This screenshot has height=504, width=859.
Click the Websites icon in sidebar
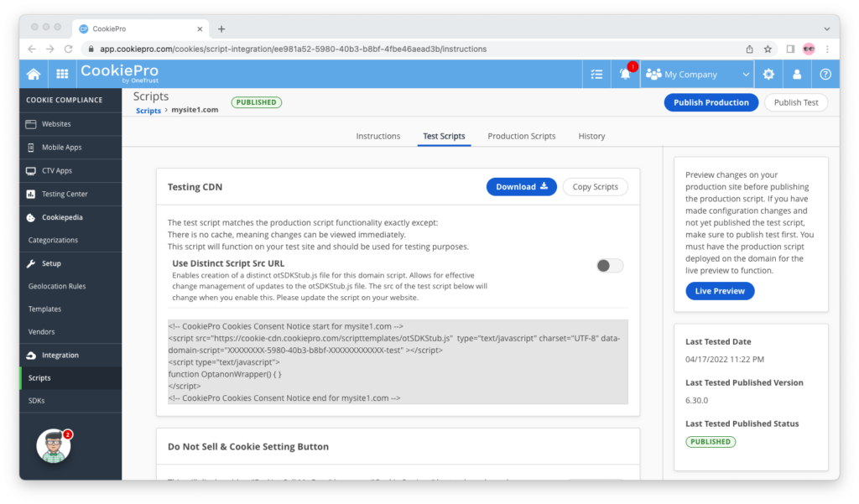pos(31,124)
